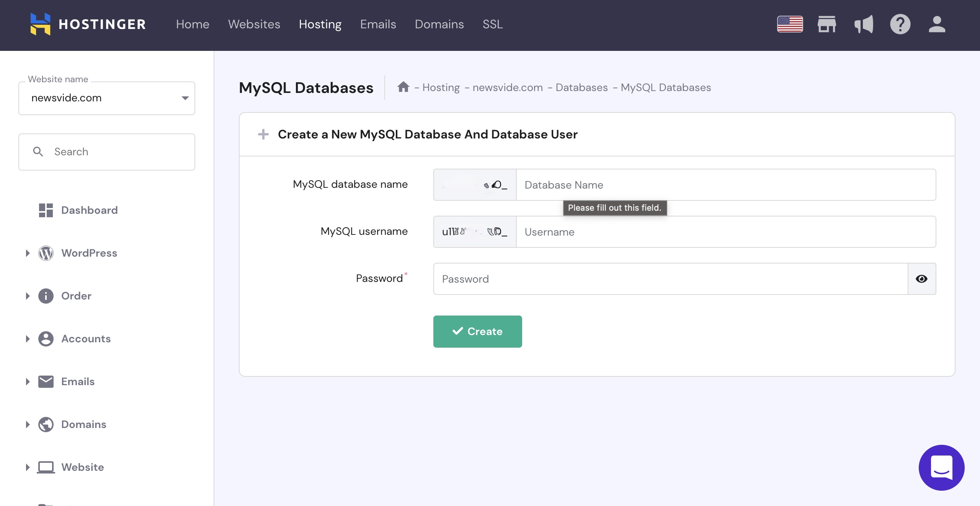
Task: Click the Domains sidebar label
Action: point(83,424)
